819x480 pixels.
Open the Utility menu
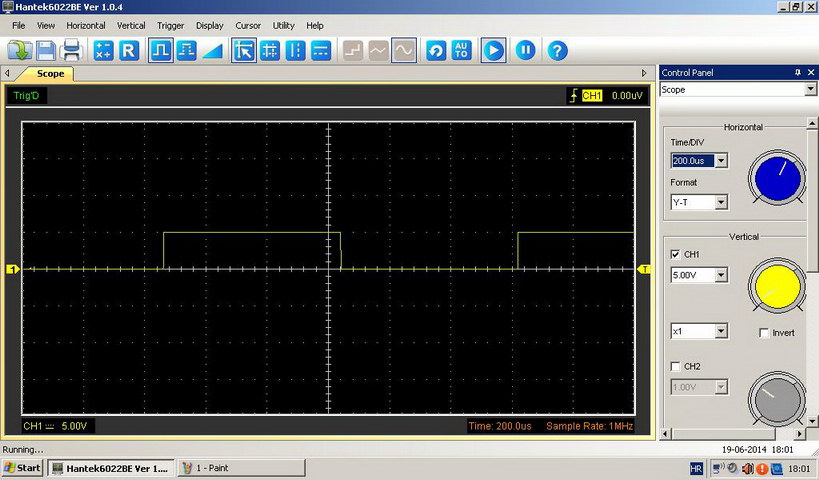click(x=284, y=25)
